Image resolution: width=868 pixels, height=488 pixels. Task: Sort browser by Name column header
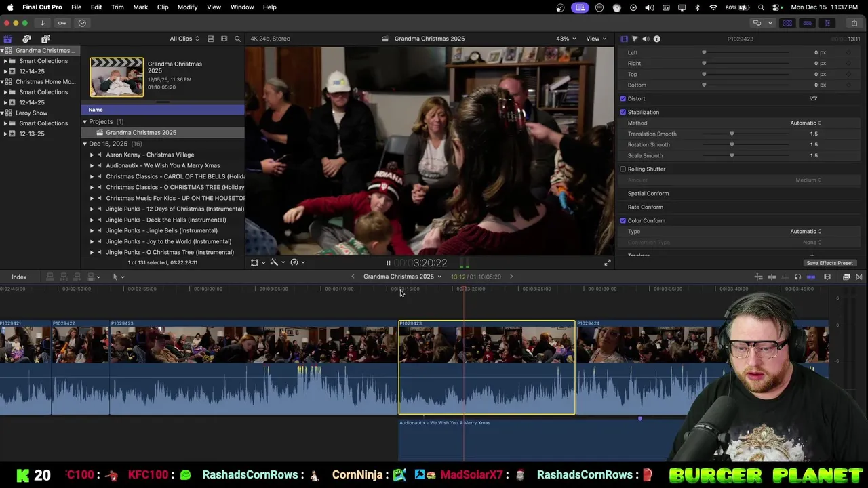(163, 110)
